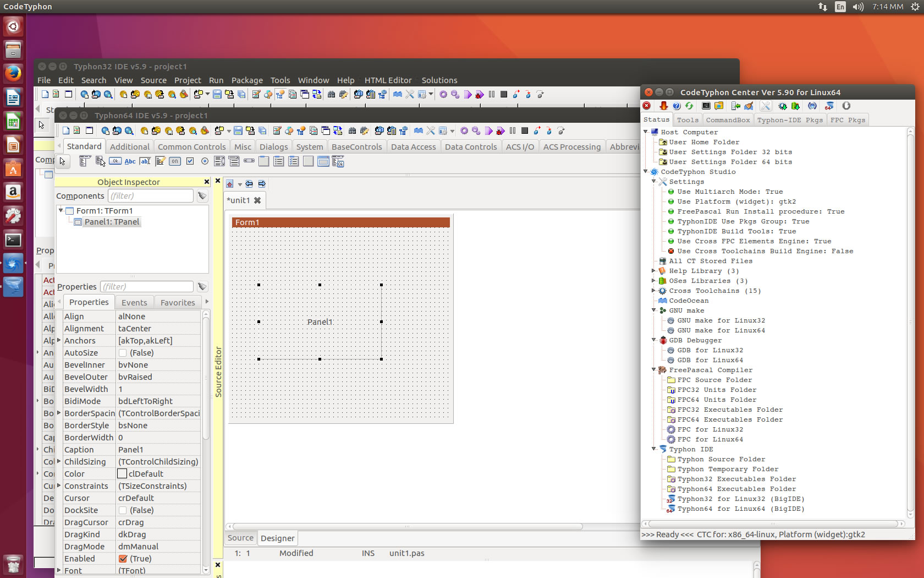924x578 pixels.
Task: Expand Cross Toolchains (15) node
Action: (654, 290)
